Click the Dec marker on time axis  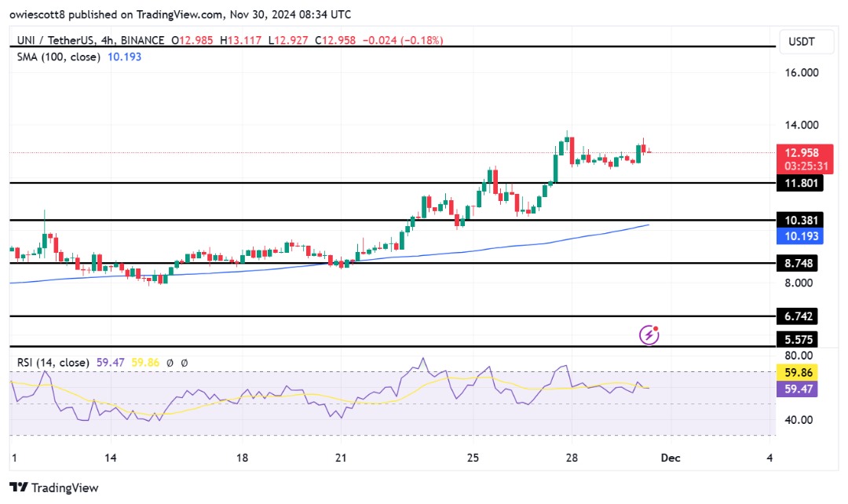671,458
